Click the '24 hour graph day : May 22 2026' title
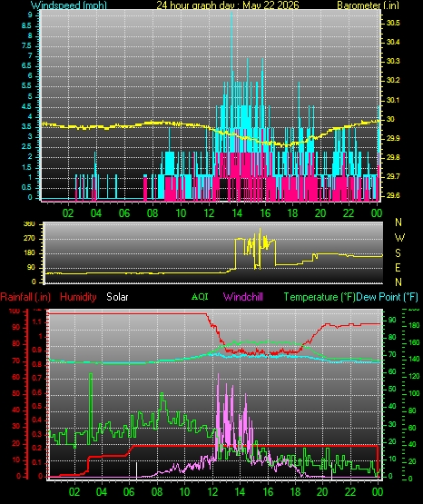The image size is (423, 504). tap(228, 5)
